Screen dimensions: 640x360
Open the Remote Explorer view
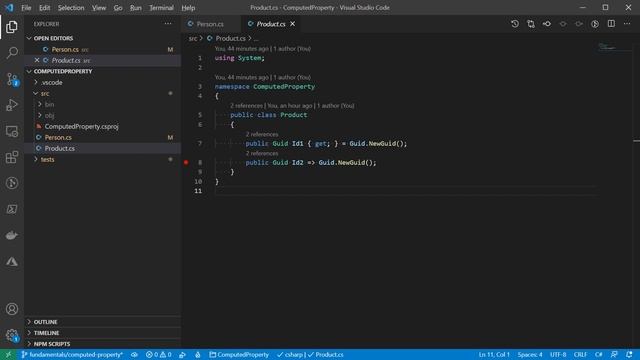click(x=12, y=131)
